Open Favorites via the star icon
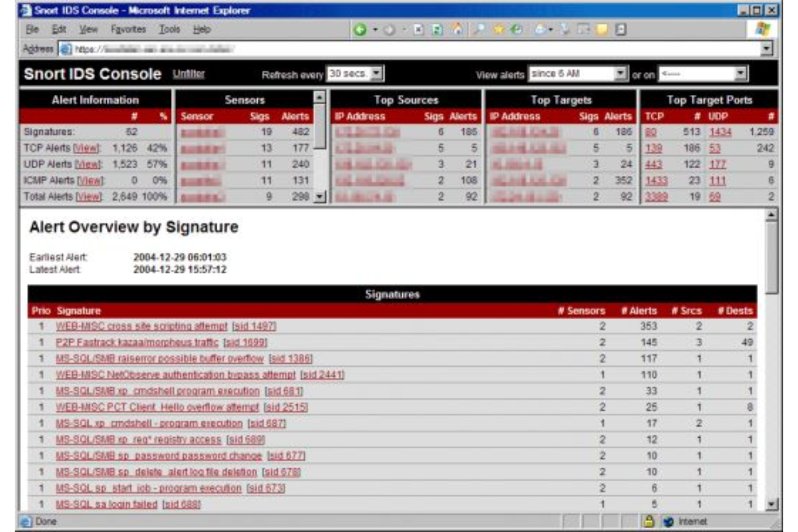 click(x=499, y=31)
